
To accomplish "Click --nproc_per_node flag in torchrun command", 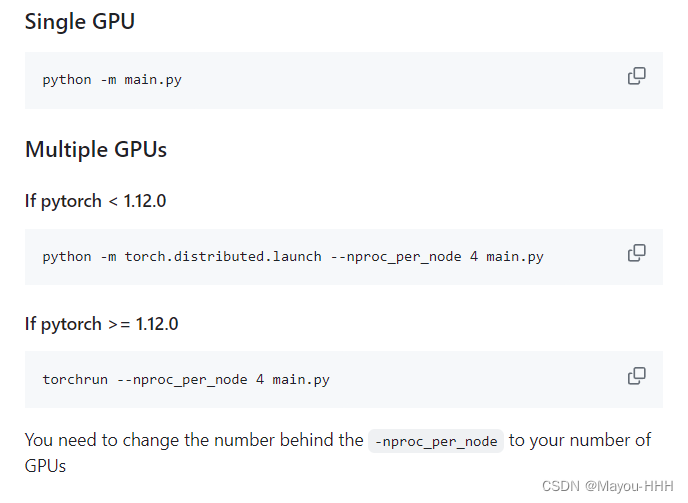I will pos(182,380).
